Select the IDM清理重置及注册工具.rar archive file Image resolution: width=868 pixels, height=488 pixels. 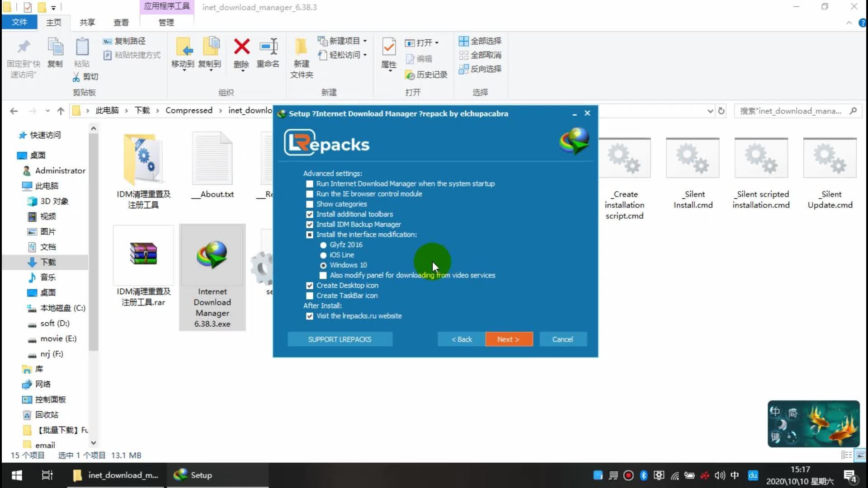tap(143, 267)
